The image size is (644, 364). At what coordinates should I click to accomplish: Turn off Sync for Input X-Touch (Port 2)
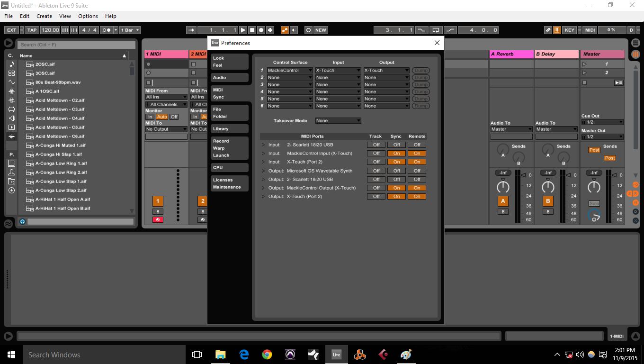point(396,162)
